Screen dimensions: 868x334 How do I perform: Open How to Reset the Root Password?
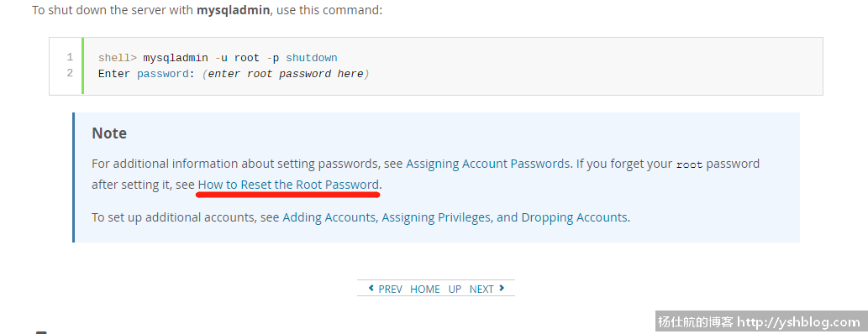point(288,185)
